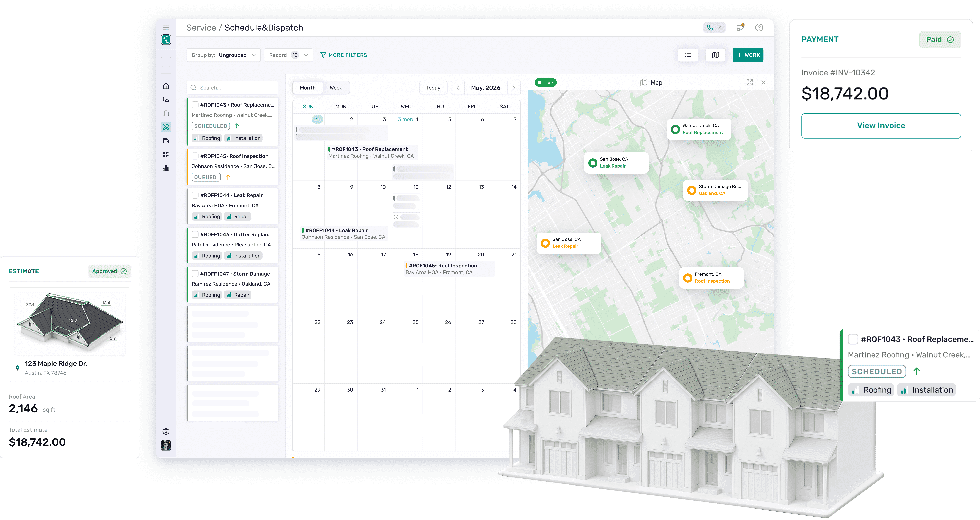Click the Paid status badge
Screen dimensions: 980x520
940,40
